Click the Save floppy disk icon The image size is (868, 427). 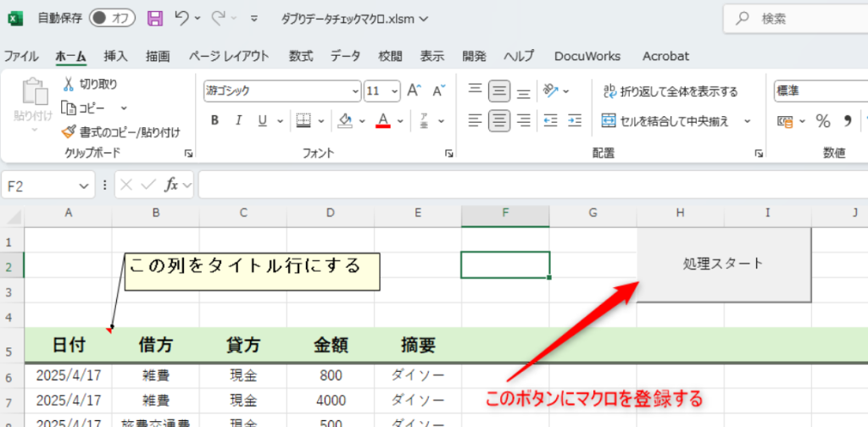pyautogui.click(x=155, y=18)
